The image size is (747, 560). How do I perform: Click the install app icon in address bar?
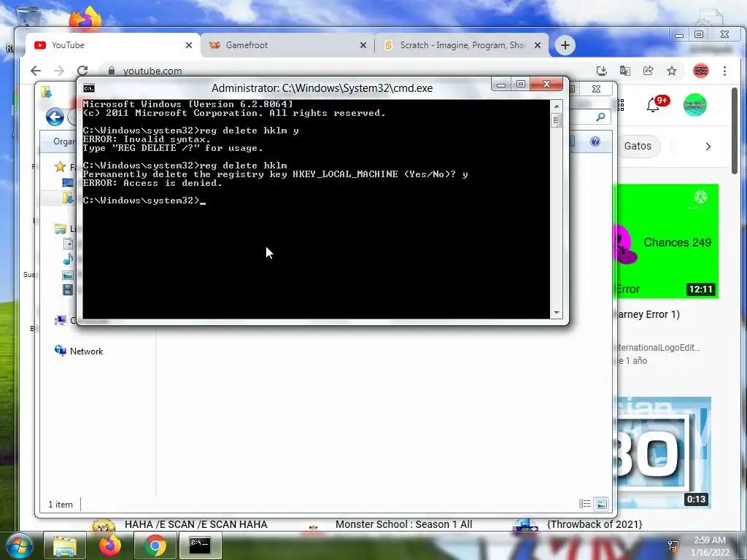(x=602, y=71)
